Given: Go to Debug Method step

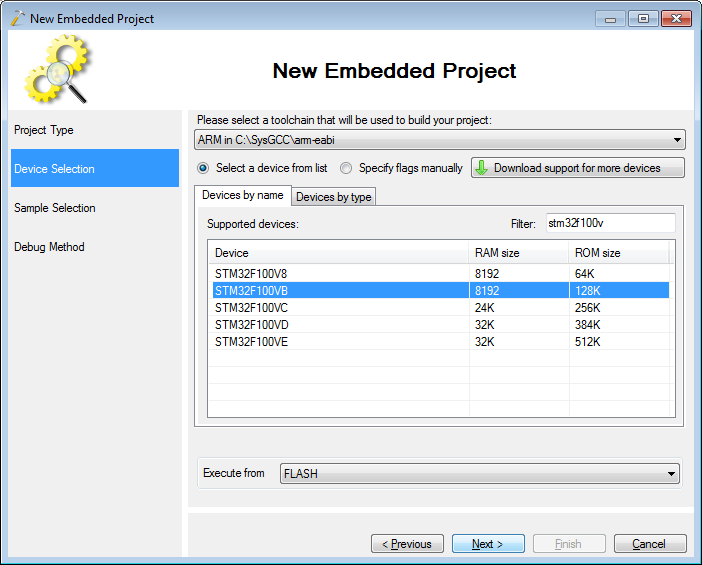Looking at the screenshot, I should [x=94, y=247].
